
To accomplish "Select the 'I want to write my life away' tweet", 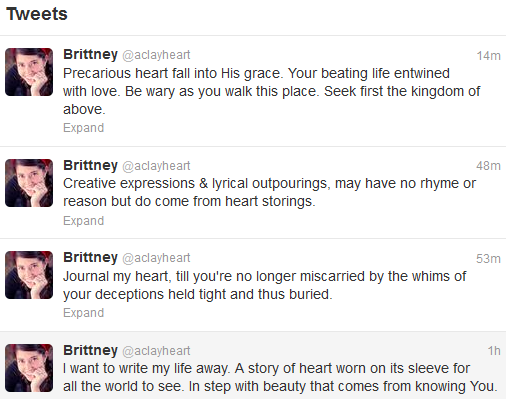I will coord(253,365).
